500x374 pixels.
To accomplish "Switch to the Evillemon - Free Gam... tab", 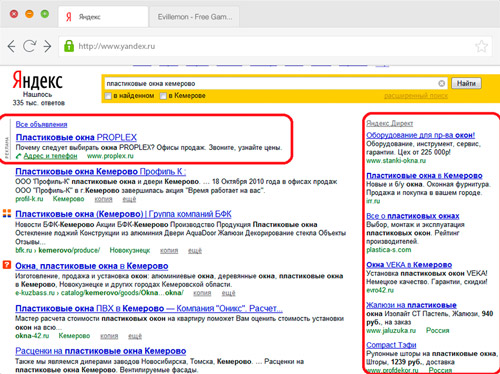I will point(195,17).
